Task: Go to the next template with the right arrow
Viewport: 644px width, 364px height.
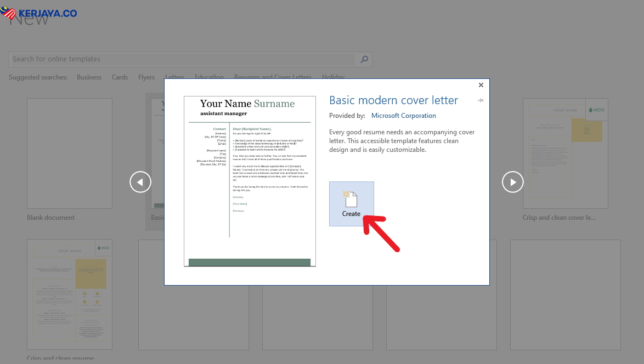Action: tap(512, 182)
